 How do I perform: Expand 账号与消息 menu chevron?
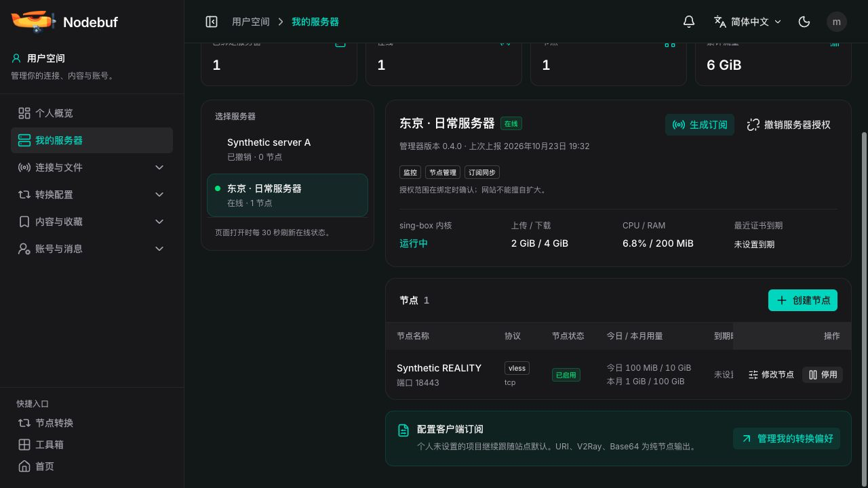[159, 249]
